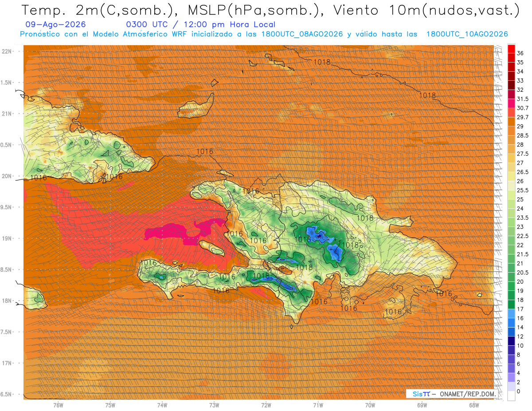Image resolution: width=532 pixels, height=411 pixels.
Task: Click the '20N' latitude axis label
Action: 7,176
